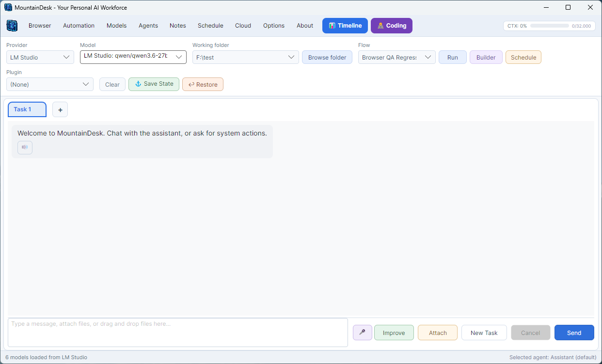Viewport: 602px width, 364px height.
Task: Click the MountainDesk logo icon in the menu bar
Action: pos(12,26)
